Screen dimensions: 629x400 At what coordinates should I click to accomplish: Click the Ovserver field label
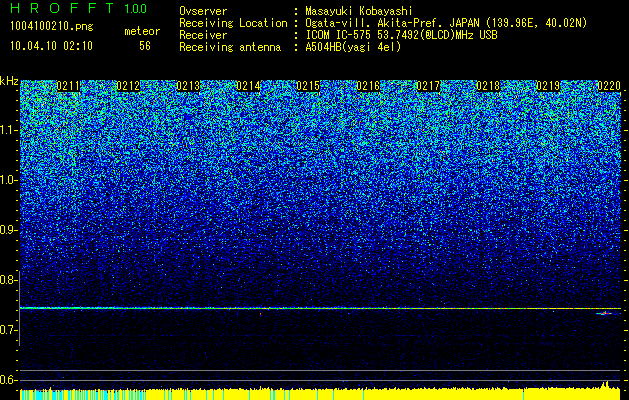[203, 11]
